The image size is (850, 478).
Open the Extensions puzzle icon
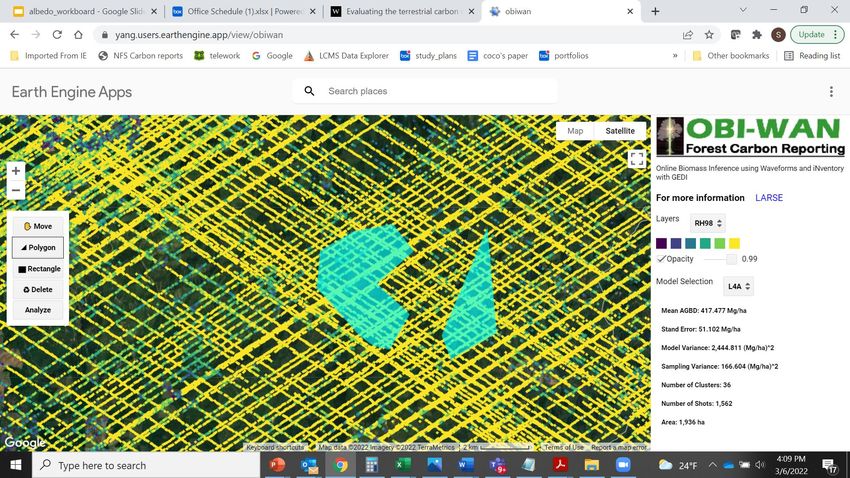tap(757, 35)
